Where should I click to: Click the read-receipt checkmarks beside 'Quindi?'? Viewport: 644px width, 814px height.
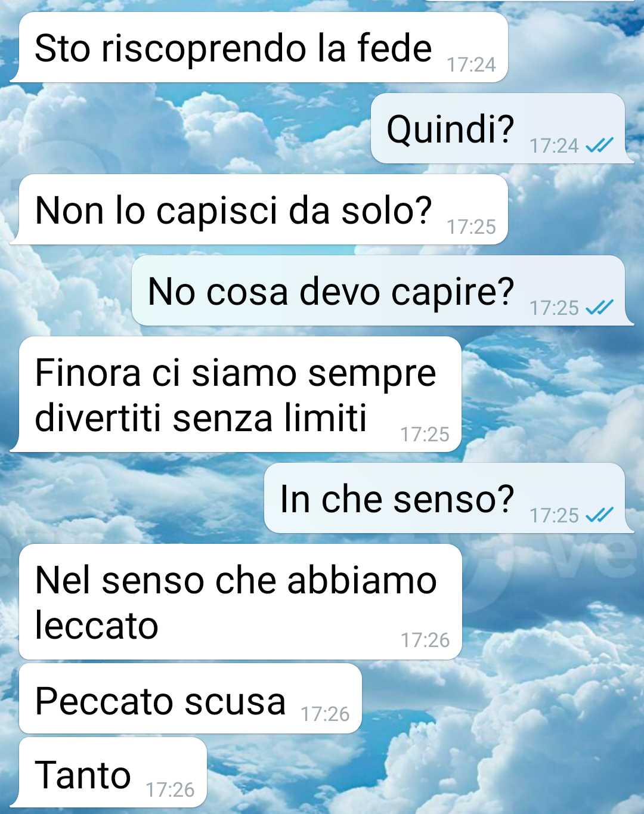coord(599,145)
